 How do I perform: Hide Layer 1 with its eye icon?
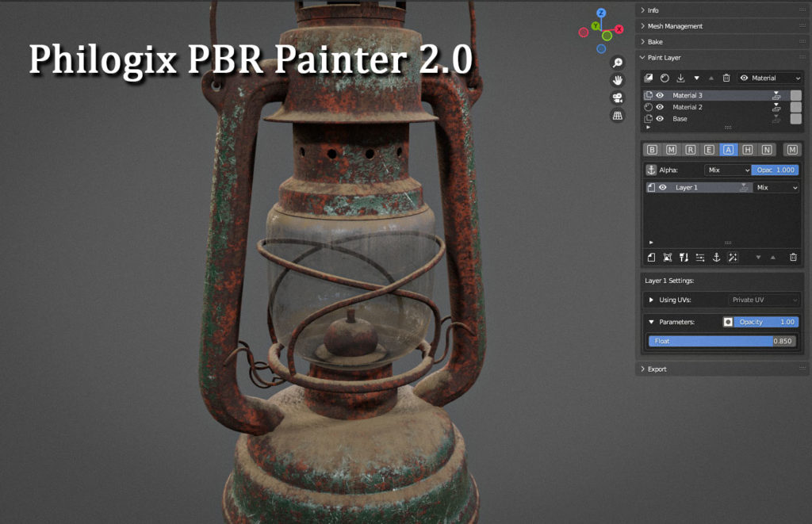662,188
